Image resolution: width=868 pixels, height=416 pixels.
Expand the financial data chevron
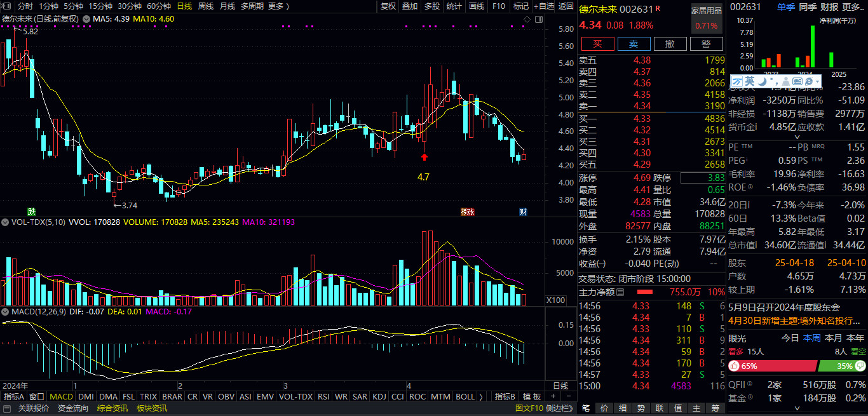797,137
